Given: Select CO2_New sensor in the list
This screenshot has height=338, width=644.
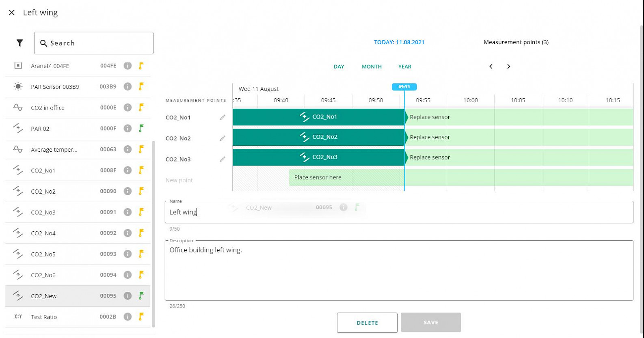Looking at the screenshot, I should click(x=44, y=296).
